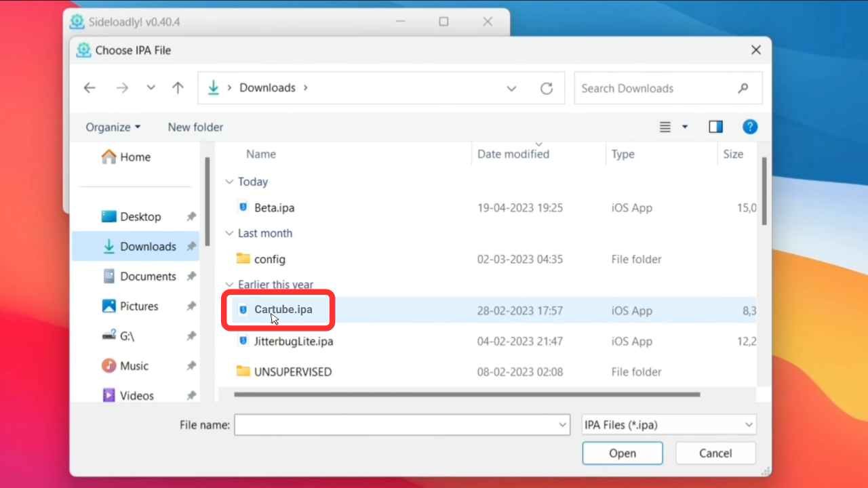Screen dimensions: 868x488
Task: Select Downloads breadcrumb in address bar
Action: coord(267,87)
